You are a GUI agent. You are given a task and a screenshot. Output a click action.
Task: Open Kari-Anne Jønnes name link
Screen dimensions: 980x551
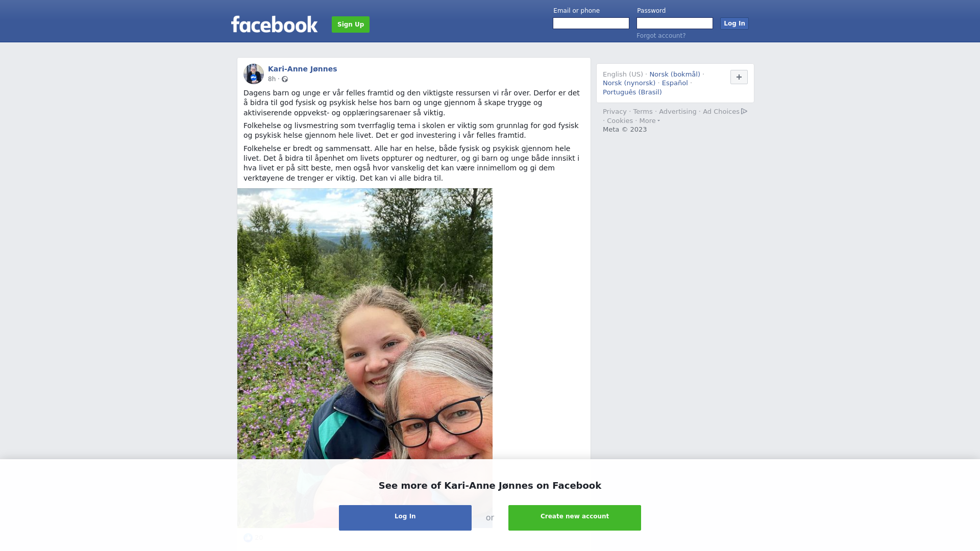coord(302,69)
